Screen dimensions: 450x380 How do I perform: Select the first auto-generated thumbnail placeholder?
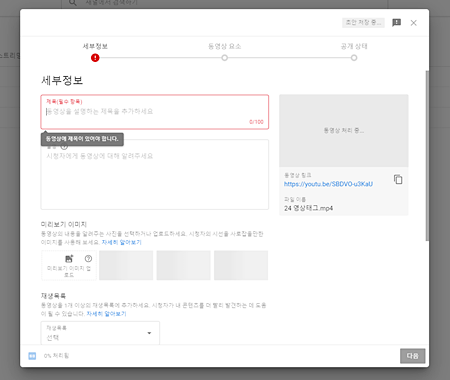point(126,265)
